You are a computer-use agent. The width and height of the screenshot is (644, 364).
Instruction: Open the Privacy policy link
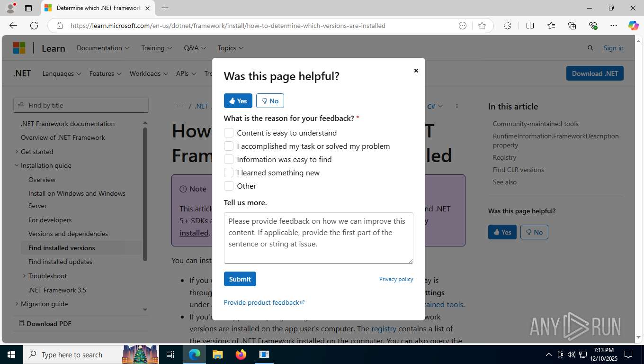pyautogui.click(x=396, y=279)
